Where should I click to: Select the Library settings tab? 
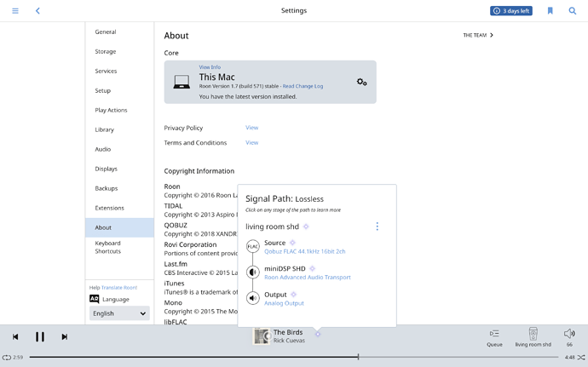coord(119,129)
